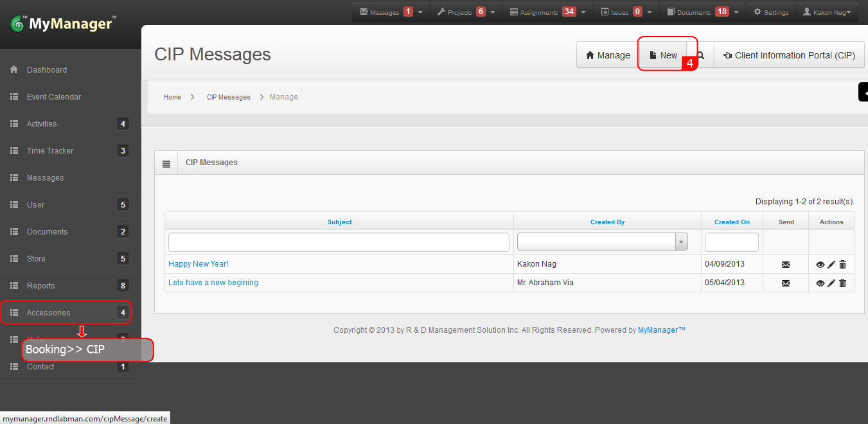Screen dimensions: 868x424
Task: Sort table by Created On column header
Action: click(732, 222)
